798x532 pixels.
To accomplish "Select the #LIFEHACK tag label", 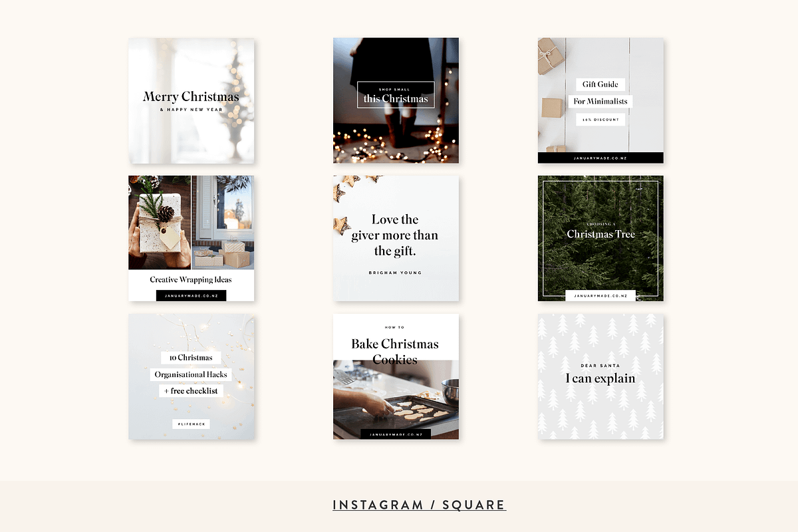I will tap(191, 424).
